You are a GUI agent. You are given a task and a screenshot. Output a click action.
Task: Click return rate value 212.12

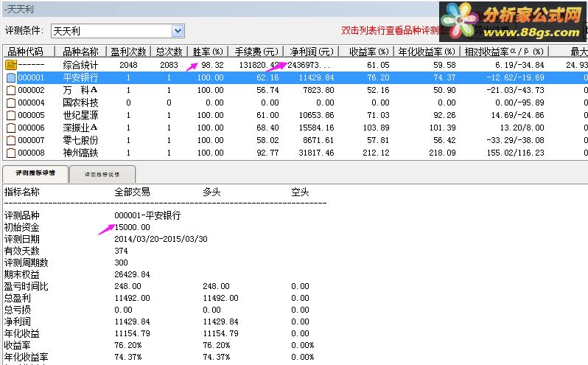tap(376, 153)
